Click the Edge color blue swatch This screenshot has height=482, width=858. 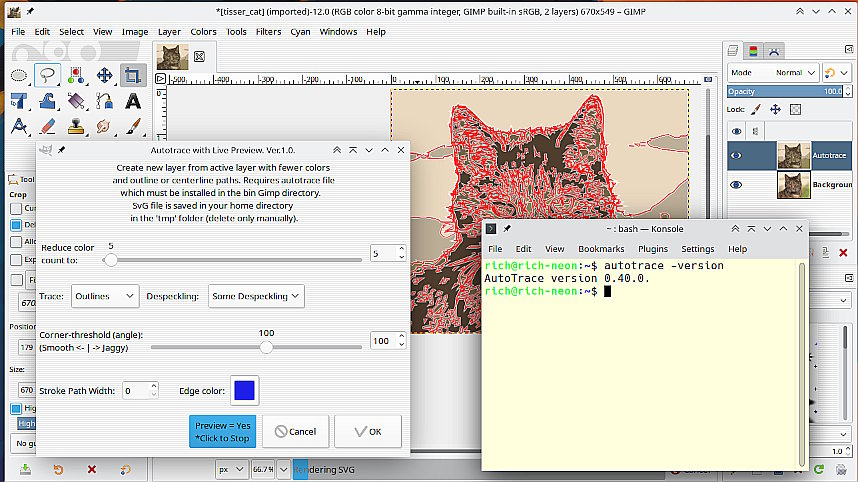click(244, 391)
